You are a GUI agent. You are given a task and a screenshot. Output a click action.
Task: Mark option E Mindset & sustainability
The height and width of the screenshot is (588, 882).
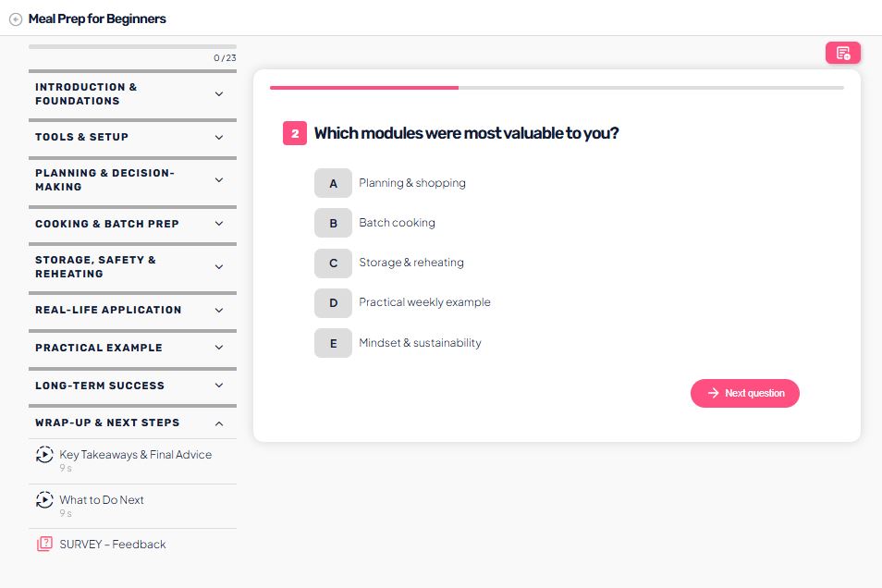333,343
